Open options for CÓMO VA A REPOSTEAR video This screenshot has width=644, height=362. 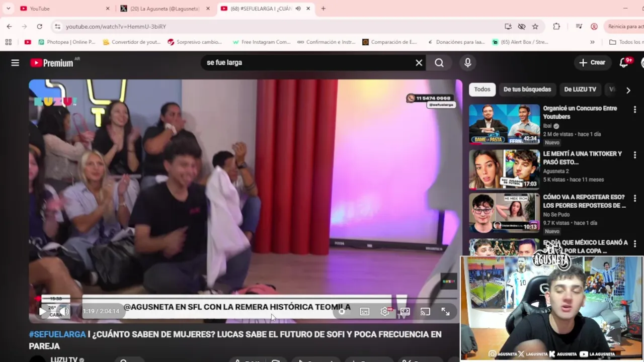(x=635, y=199)
